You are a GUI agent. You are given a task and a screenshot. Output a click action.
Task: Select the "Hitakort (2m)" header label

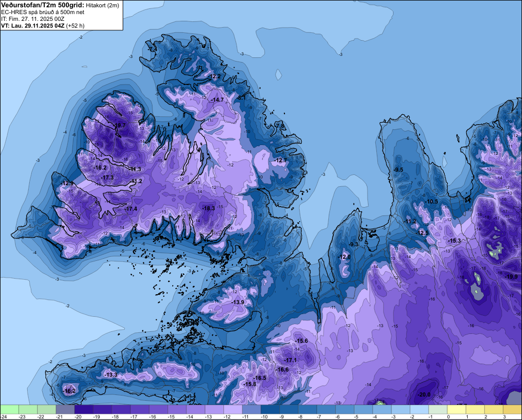point(102,5)
